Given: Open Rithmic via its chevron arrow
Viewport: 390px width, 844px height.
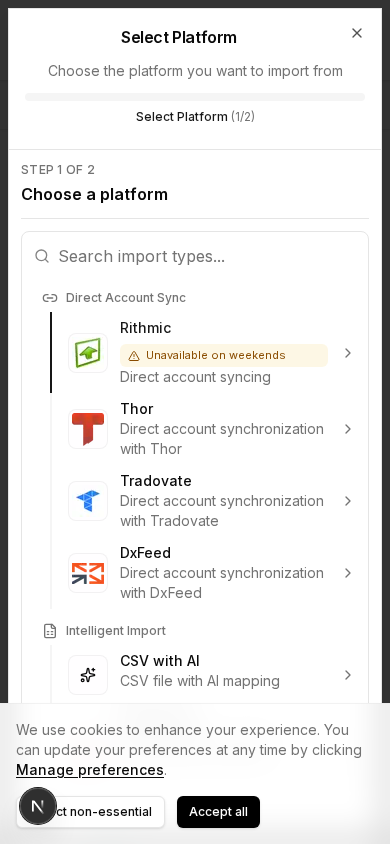Looking at the screenshot, I should click(x=348, y=353).
